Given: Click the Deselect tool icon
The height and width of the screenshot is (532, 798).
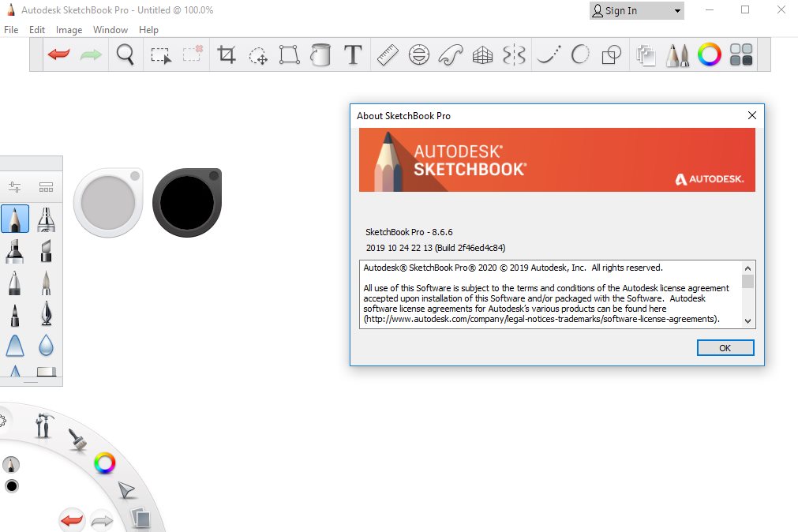Looking at the screenshot, I should 193,54.
